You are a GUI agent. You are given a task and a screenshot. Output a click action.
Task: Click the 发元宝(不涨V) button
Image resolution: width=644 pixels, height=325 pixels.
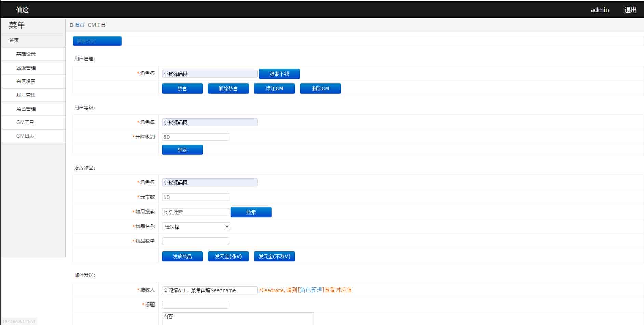tap(274, 256)
